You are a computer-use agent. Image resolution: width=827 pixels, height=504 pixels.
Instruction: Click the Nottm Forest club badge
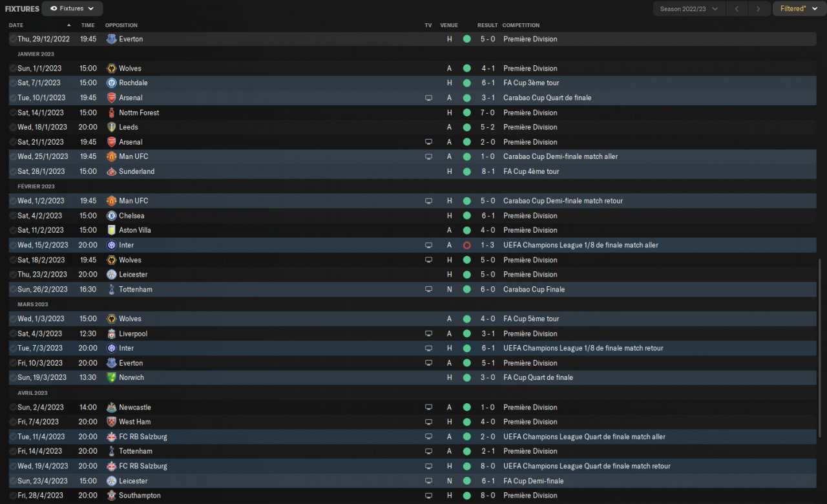pyautogui.click(x=111, y=112)
